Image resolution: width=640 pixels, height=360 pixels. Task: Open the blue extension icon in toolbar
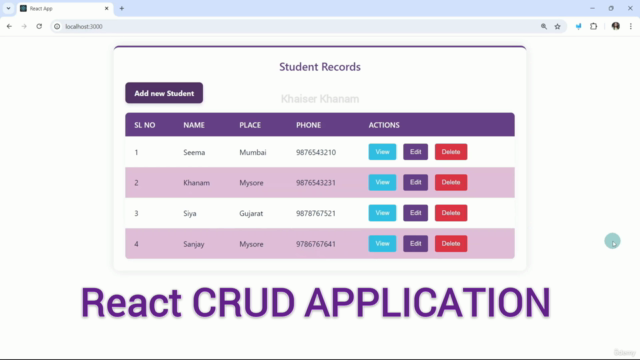pos(578,27)
